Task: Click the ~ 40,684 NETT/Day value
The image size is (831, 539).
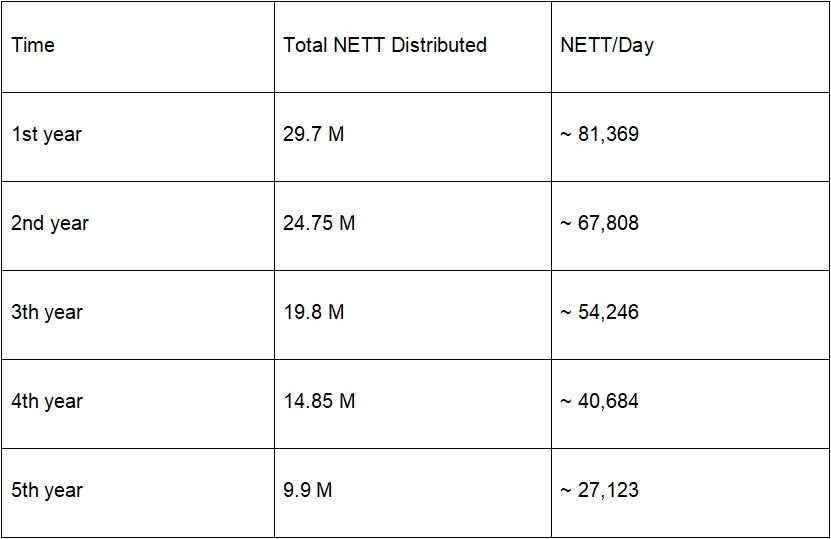Action: pos(600,401)
